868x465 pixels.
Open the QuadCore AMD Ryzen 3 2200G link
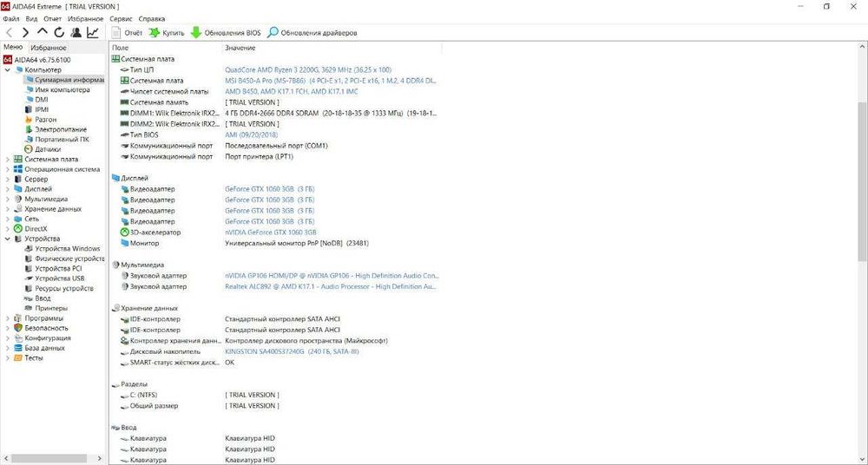coord(308,69)
